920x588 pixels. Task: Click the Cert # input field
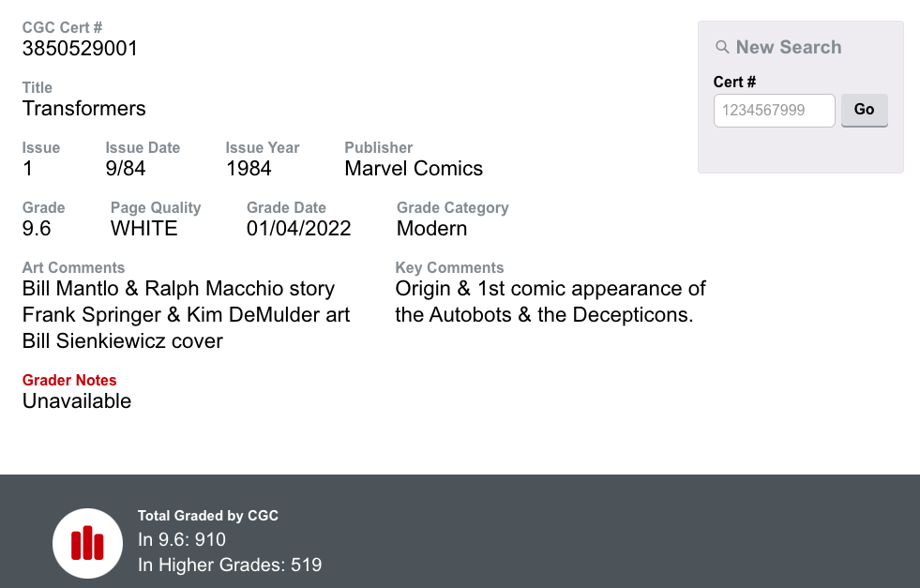[774, 111]
